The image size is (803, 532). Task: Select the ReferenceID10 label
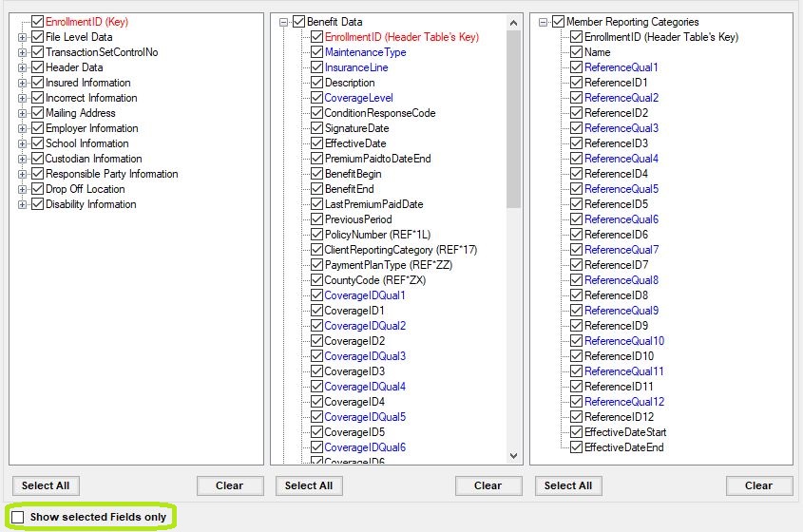[x=620, y=356]
